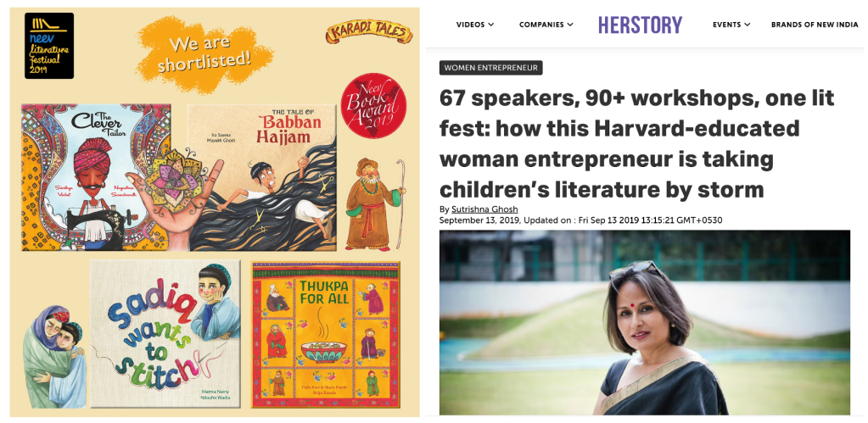868x423 pixels.
Task: Click the old man with walking stick illustration
Action: point(377,204)
